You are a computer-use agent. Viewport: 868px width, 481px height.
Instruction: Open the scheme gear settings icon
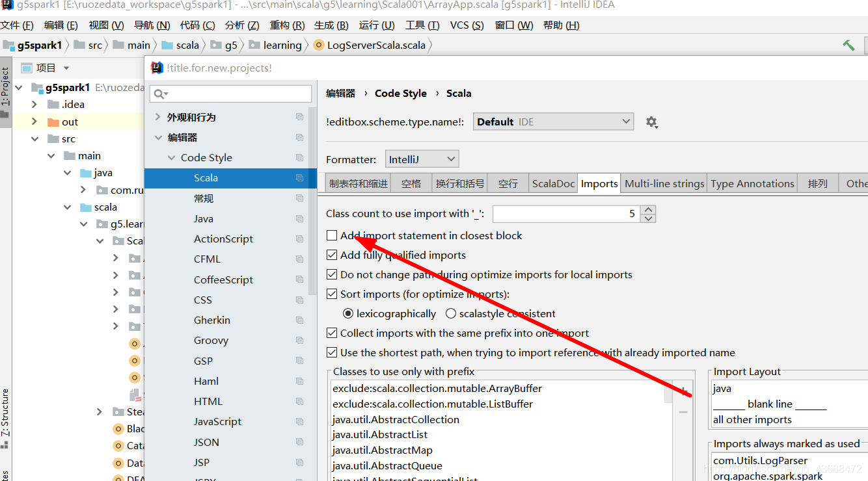(x=651, y=122)
